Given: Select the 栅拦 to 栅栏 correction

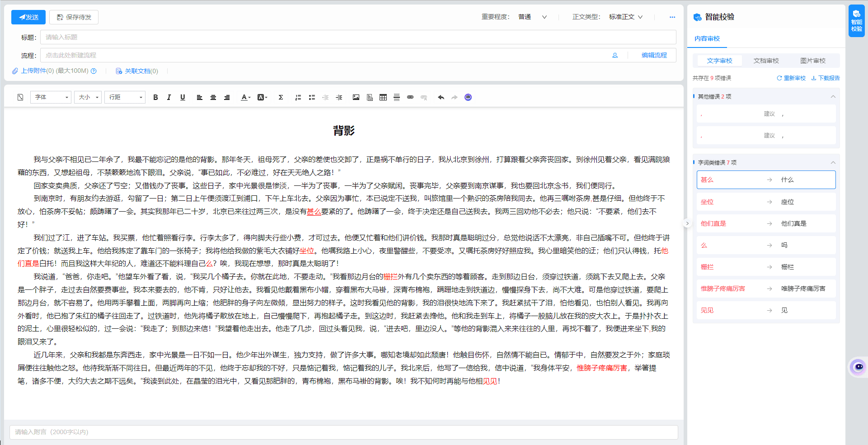Looking at the screenshot, I should [x=766, y=267].
